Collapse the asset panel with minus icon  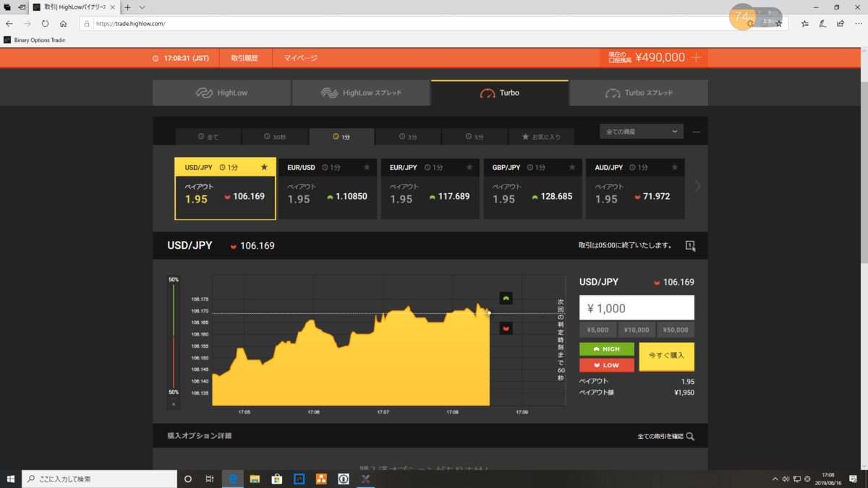click(x=697, y=132)
